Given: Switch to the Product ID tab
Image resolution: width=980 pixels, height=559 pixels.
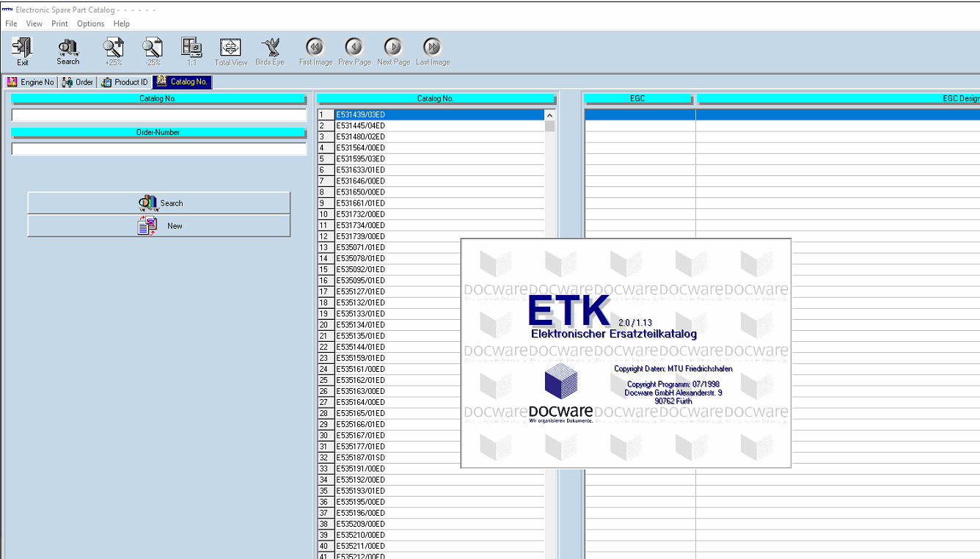Looking at the screenshot, I should 125,82.
